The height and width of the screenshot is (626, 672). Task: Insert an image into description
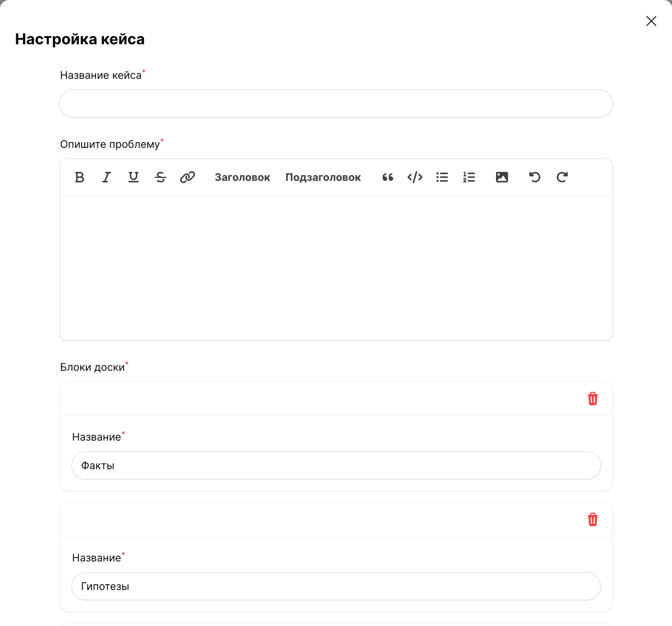(x=502, y=177)
